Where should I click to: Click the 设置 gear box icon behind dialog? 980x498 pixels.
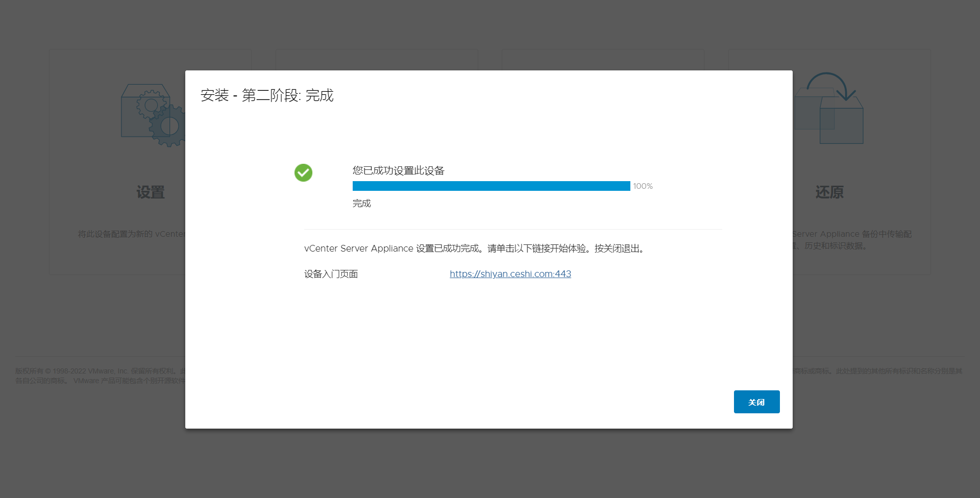153,115
